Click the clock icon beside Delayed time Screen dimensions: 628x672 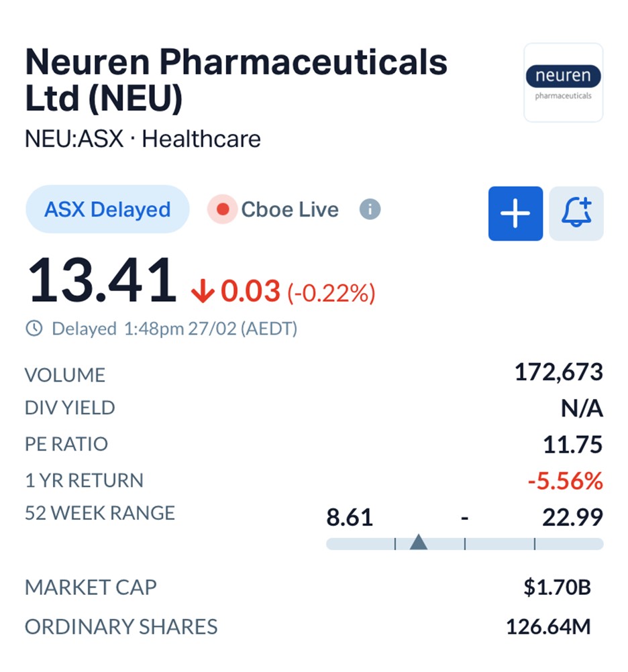(34, 329)
